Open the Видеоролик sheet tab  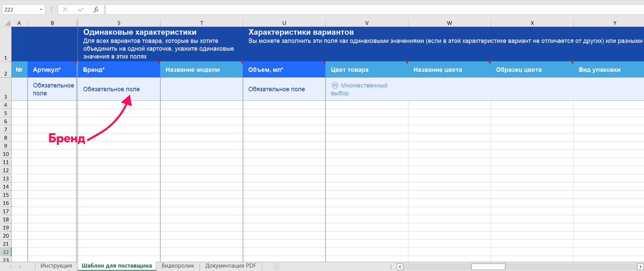click(177, 266)
